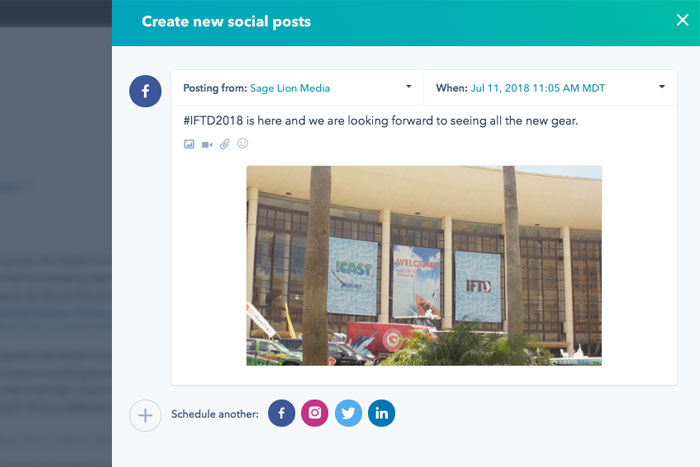
Task: Click the #IFTD2018 hashtag in the post
Action: tap(210, 121)
